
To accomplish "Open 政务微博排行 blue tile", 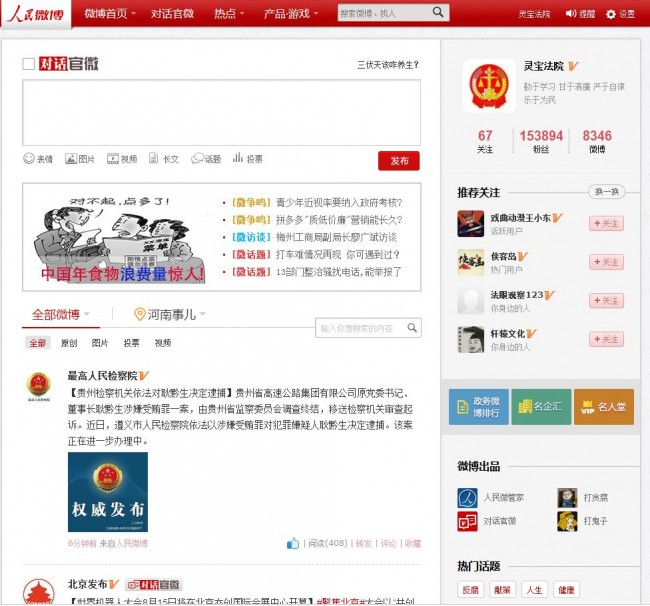I will click(x=479, y=407).
